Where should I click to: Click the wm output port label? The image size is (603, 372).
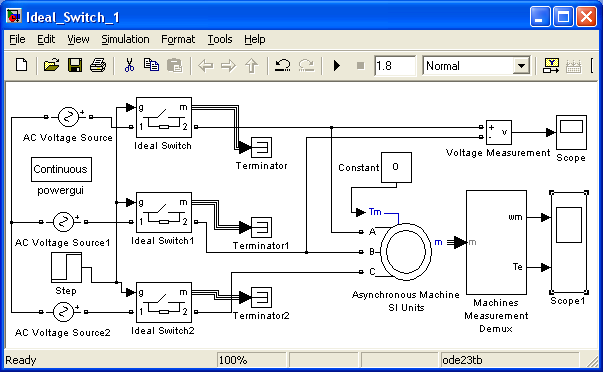click(x=515, y=217)
